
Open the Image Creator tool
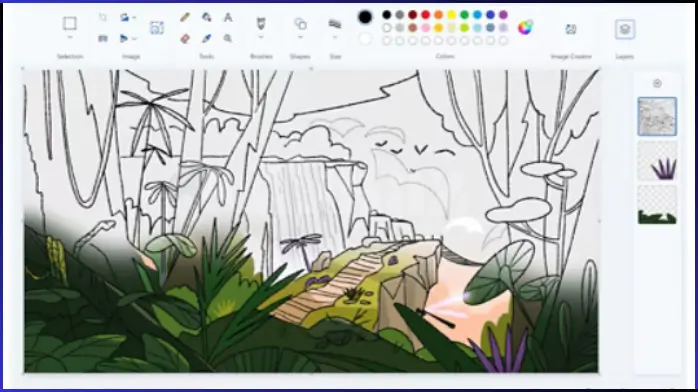571,29
